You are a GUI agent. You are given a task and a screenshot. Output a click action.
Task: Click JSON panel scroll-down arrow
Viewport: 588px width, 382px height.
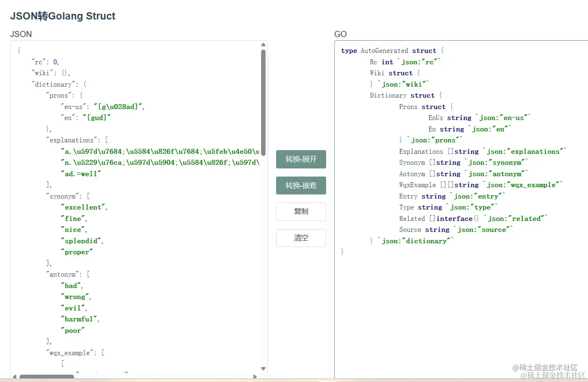click(x=263, y=369)
